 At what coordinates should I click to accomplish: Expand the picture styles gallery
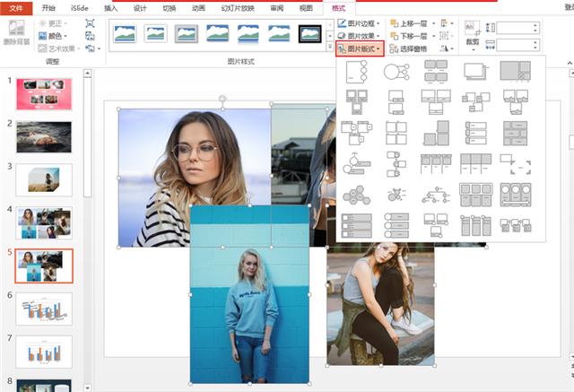click(x=330, y=48)
